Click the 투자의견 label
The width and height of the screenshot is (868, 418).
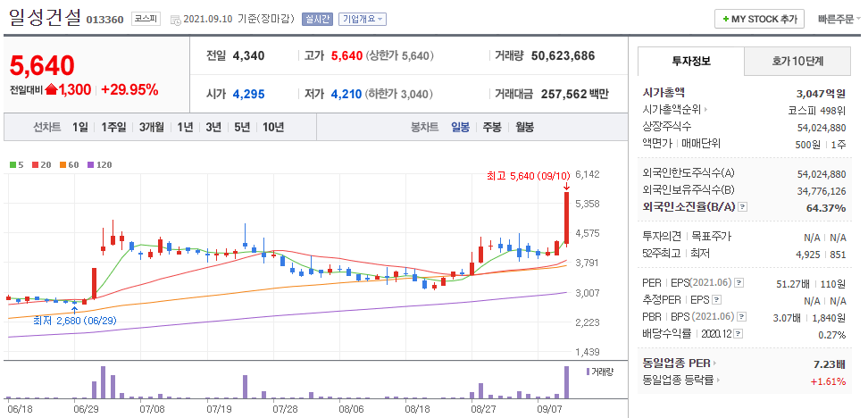[x=661, y=237]
